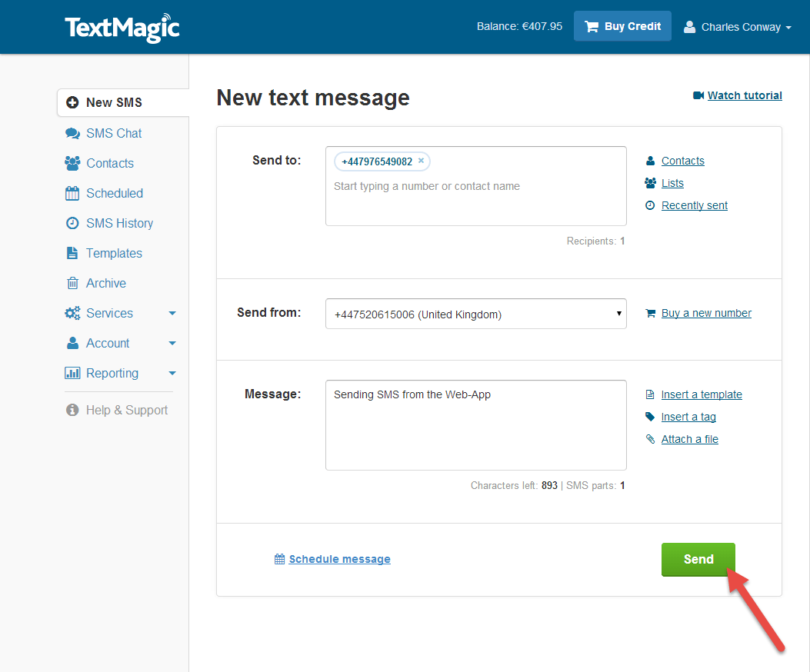Open the Charles Conway user menu arrow
The height and width of the screenshot is (672, 810).
click(x=788, y=28)
